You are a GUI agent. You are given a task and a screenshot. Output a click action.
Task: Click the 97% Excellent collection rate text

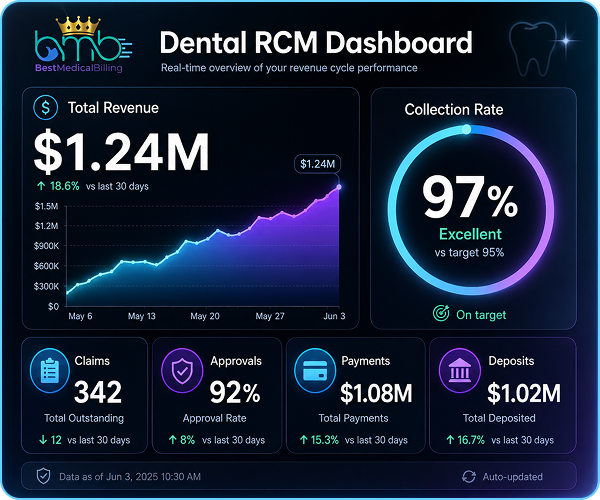click(470, 207)
